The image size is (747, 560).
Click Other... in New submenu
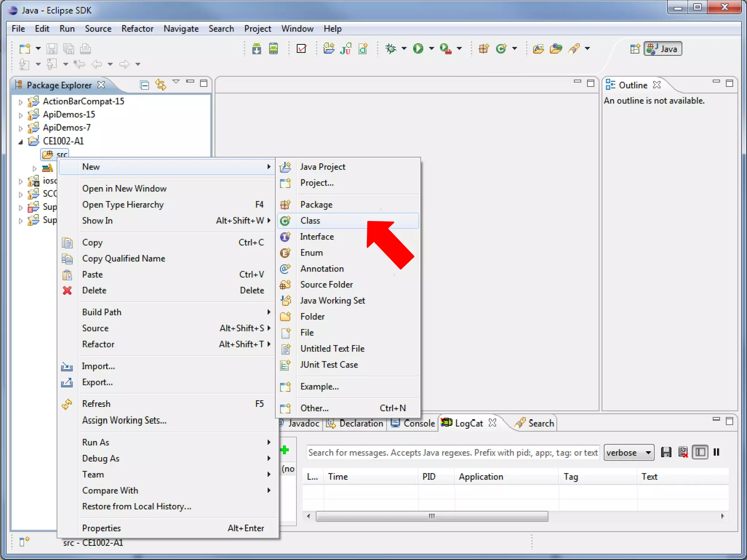(348, 408)
